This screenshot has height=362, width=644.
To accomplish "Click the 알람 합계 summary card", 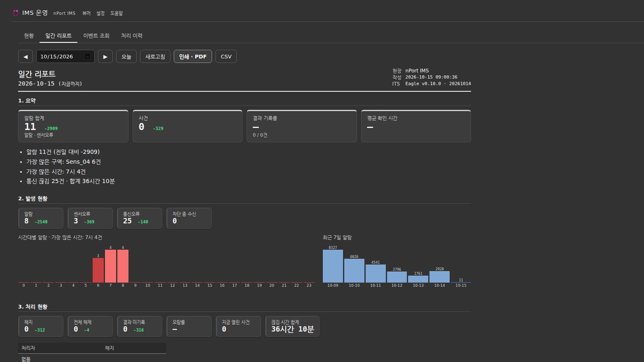I will tap(73, 126).
